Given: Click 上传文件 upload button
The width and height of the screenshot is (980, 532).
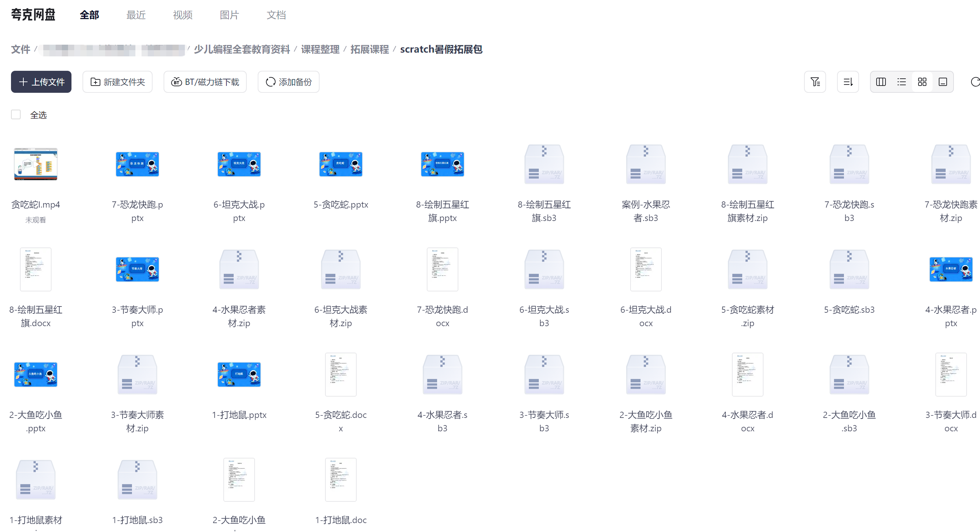Looking at the screenshot, I should pyautogui.click(x=41, y=82).
